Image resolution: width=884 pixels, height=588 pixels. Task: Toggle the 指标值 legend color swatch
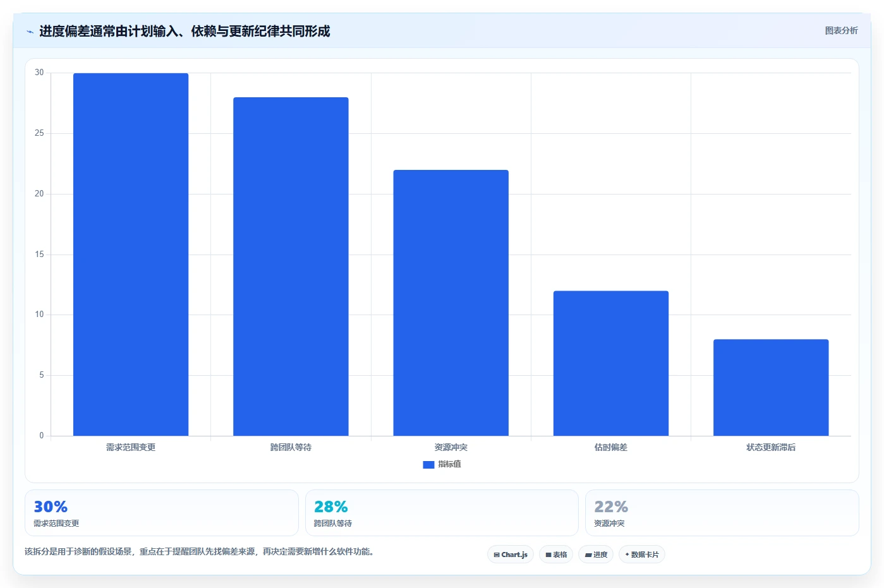tap(428, 464)
